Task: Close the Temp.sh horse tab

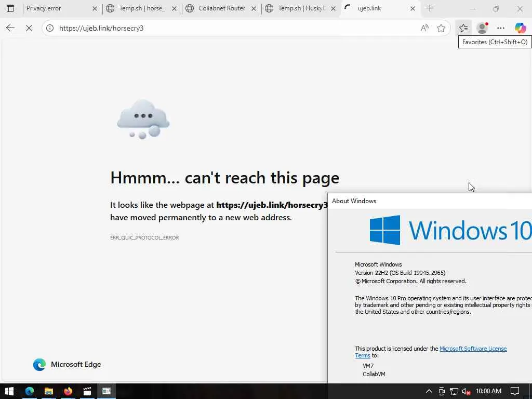Action: pyautogui.click(x=175, y=8)
